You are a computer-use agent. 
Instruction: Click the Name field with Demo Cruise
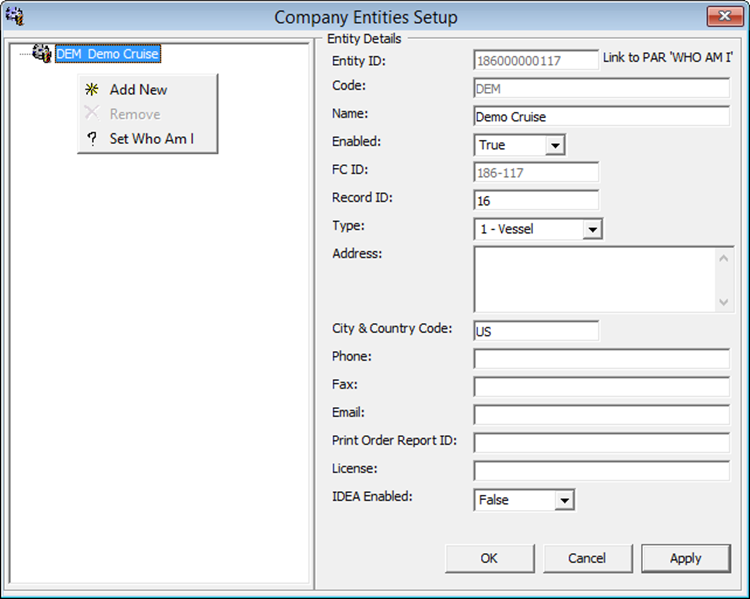[602, 116]
